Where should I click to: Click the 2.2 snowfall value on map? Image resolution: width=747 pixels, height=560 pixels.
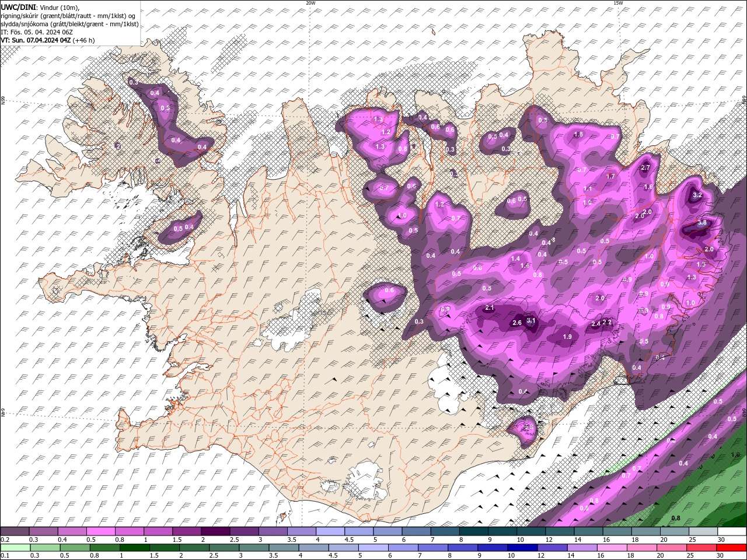pos(607,322)
